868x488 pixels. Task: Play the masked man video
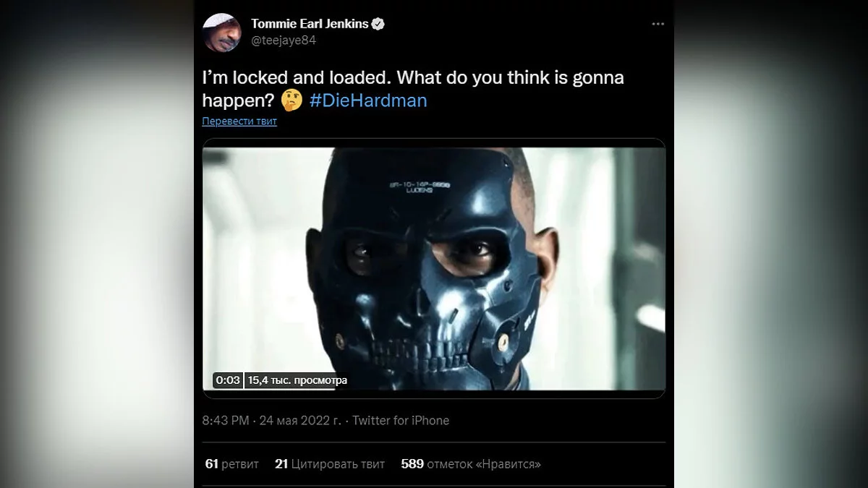coord(433,267)
